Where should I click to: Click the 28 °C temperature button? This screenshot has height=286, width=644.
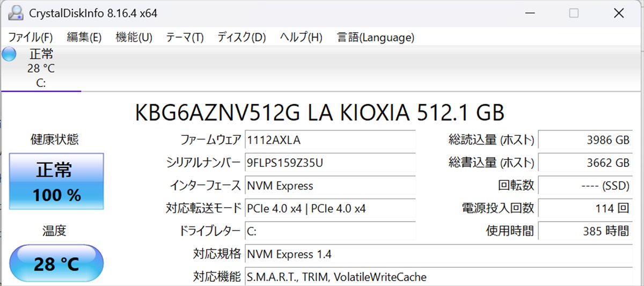click(56, 264)
